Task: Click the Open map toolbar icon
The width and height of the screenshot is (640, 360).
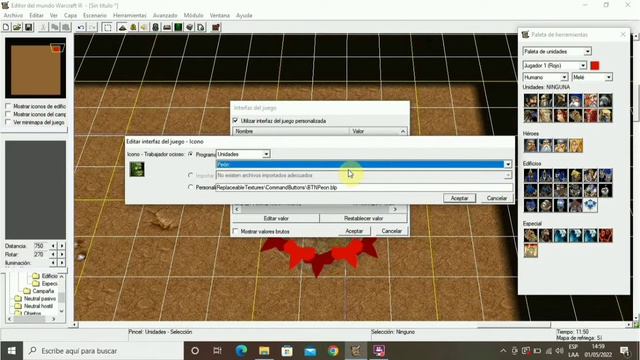Action: (x=17, y=27)
